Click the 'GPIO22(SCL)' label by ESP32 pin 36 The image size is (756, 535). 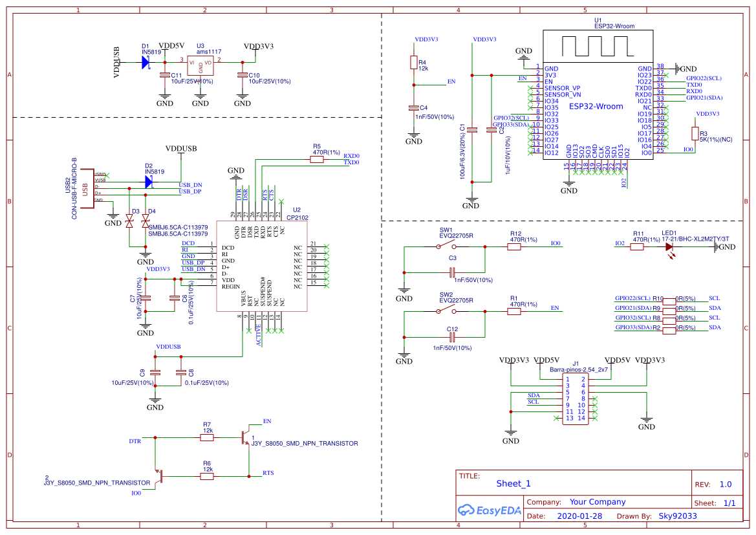pyautogui.click(x=704, y=78)
